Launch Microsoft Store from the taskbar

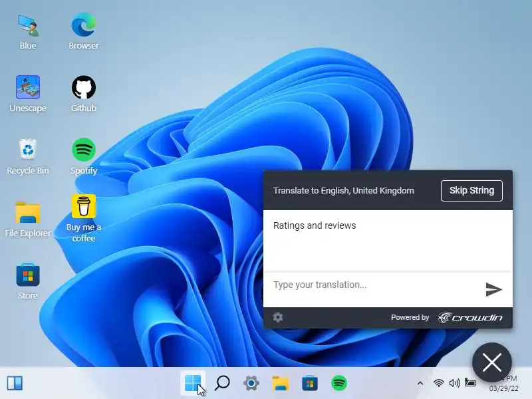310,383
